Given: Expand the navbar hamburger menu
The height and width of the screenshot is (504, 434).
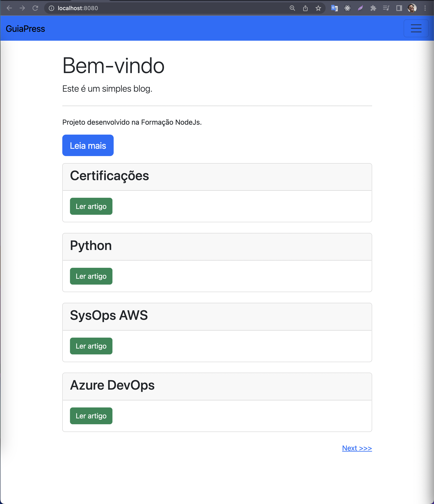Looking at the screenshot, I should click(416, 28).
